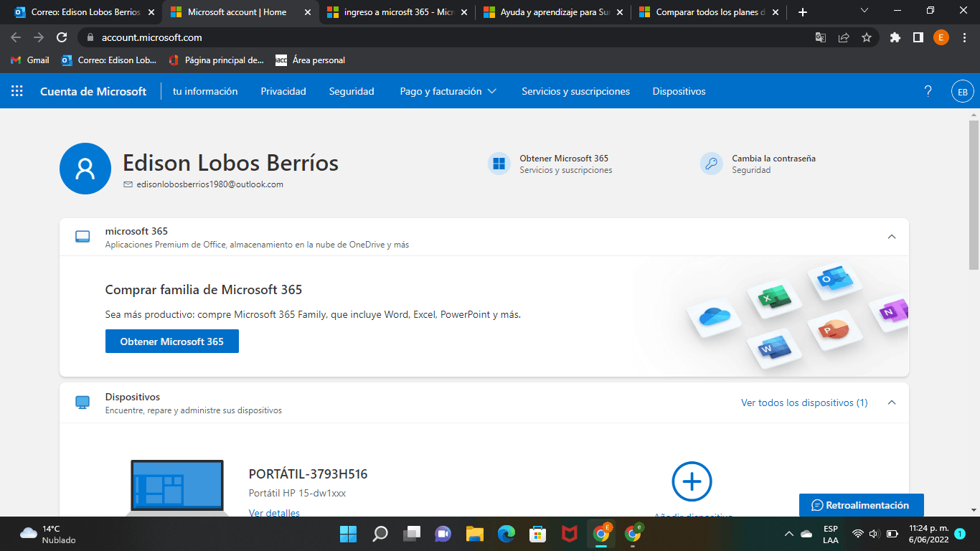Click the site lock icon in address bar
This screenshot has height=551, width=980.
(x=90, y=37)
